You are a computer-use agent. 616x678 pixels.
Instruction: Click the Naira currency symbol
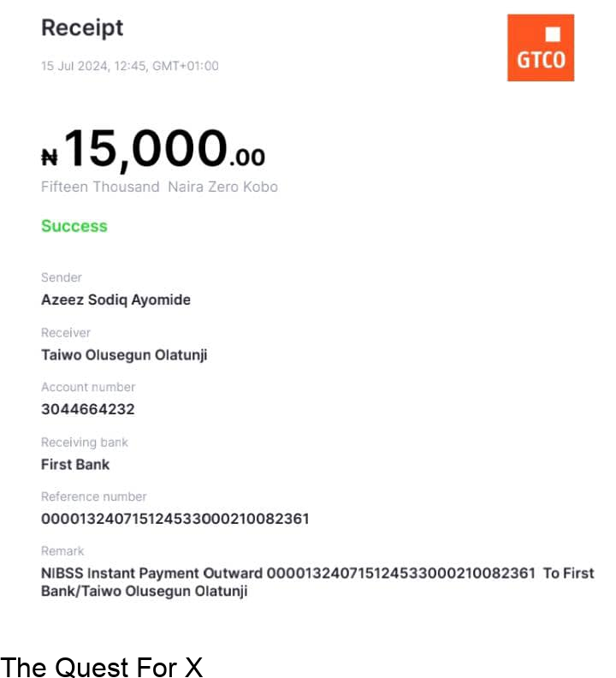pos(49,157)
